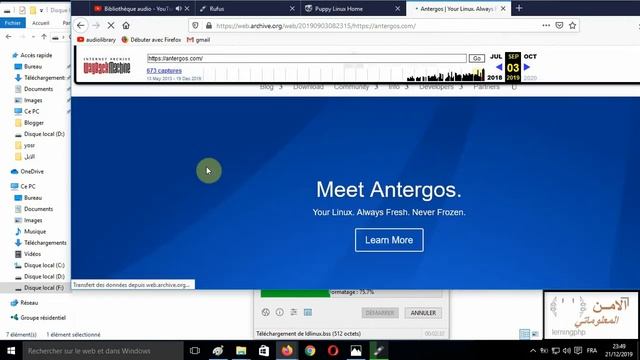This screenshot has width=640, height=360.
Task: Switch to Firefox in the taskbar
Action: (x=287, y=351)
